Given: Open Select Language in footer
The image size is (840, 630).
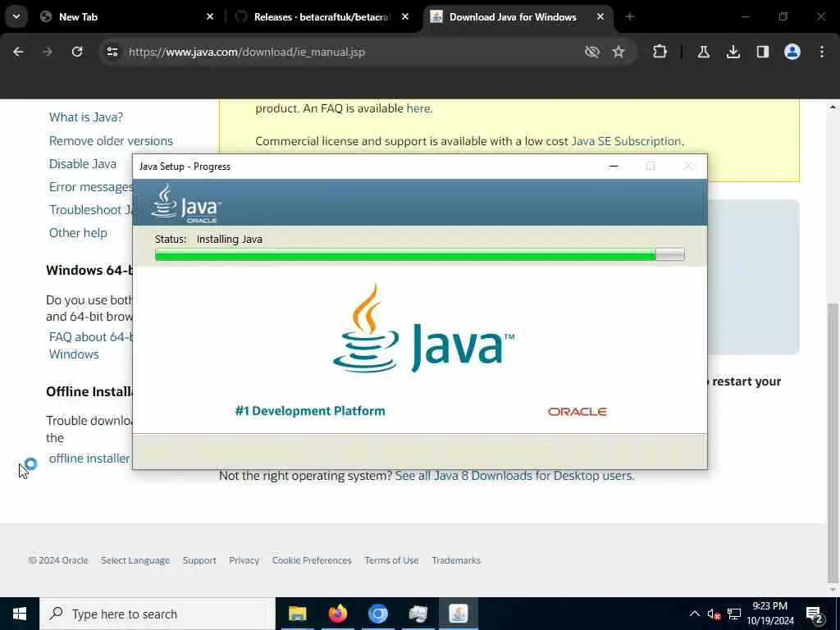Looking at the screenshot, I should pos(135,560).
